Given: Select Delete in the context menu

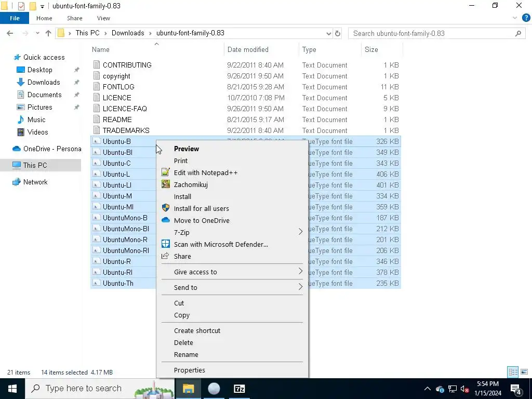Looking at the screenshot, I should tap(183, 342).
